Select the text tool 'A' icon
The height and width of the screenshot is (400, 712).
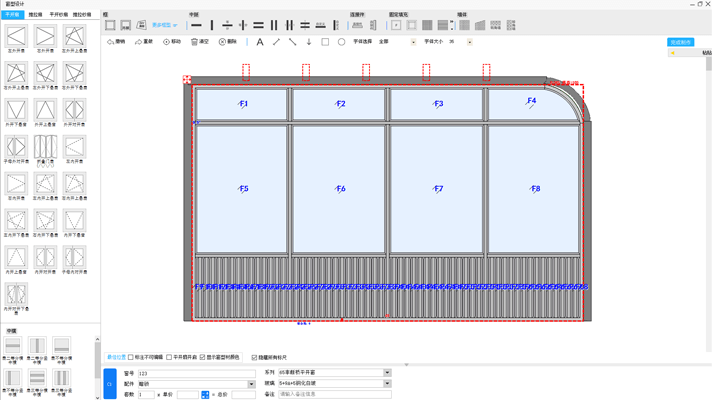260,42
